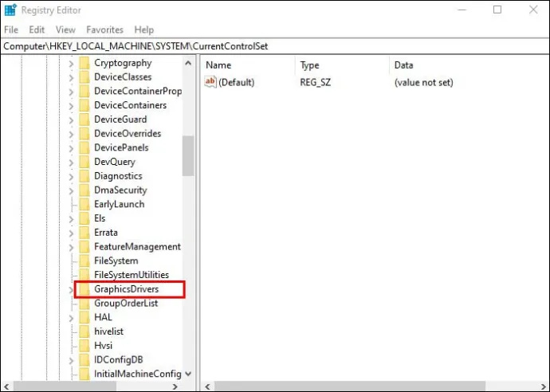The width and height of the screenshot is (550, 392).
Task: Expand the HAL key
Action: (71, 319)
